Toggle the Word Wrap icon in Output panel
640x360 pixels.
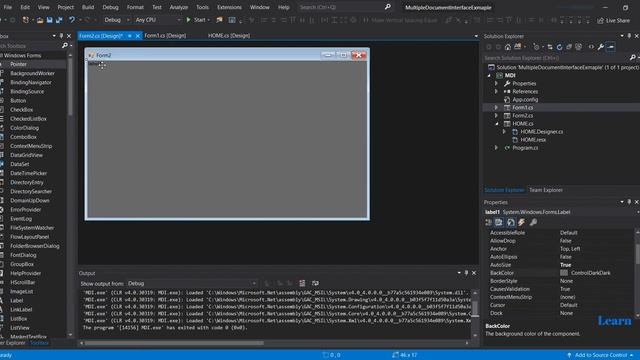[x=315, y=283]
